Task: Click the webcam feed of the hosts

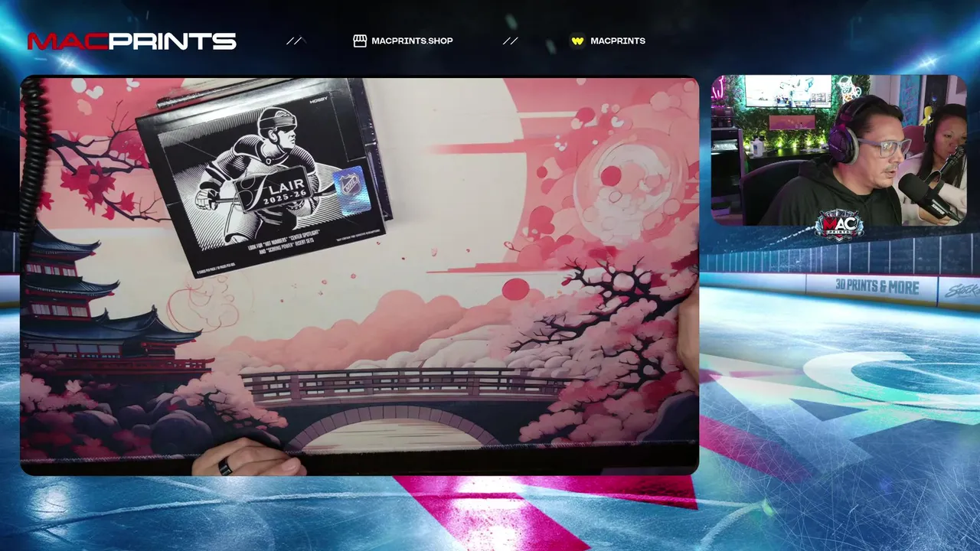Action: (839, 150)
